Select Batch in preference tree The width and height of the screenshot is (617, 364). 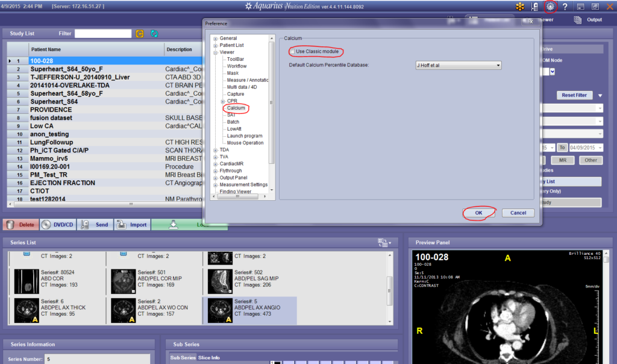pyautogui.click(x=233, y=122)
